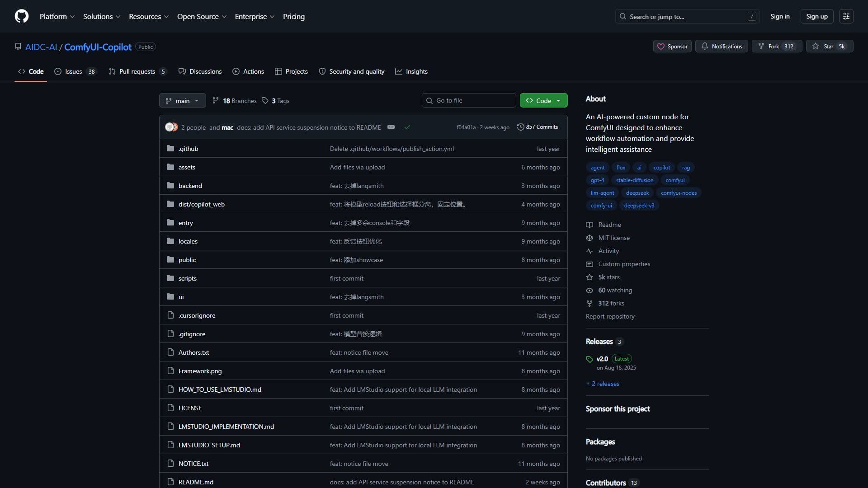
Task: Expand the Open Source menu
Action: coord(202,16)
